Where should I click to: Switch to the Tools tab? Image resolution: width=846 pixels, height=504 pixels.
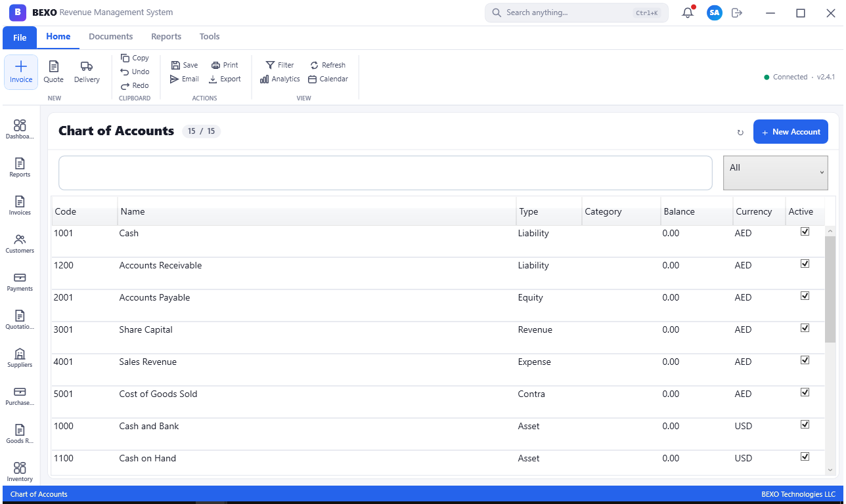(x=210, y=37)
